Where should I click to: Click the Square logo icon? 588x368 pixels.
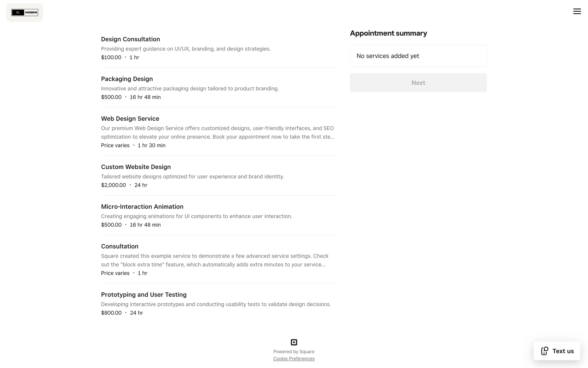[294, 342]
